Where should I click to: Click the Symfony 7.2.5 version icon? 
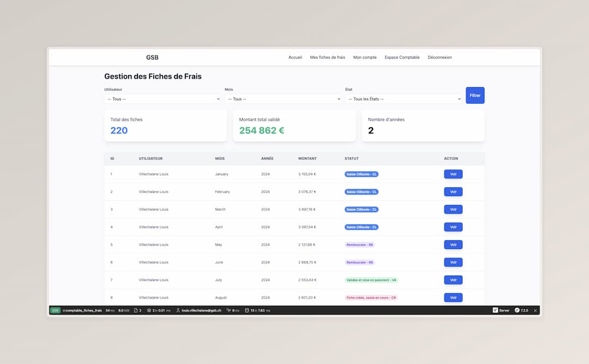(521, 310)
